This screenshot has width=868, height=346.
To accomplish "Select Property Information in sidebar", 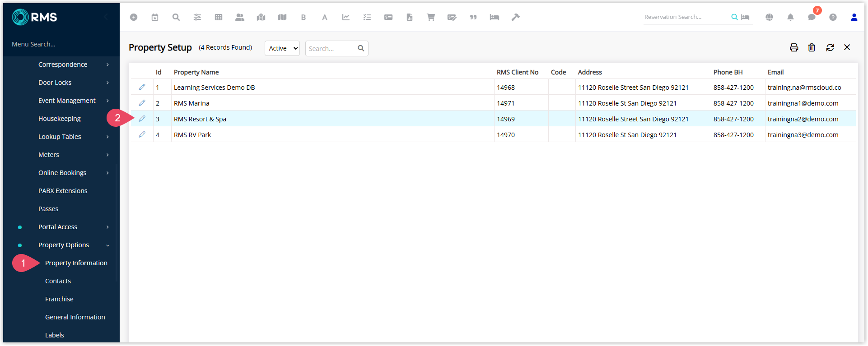I will 76,263.
